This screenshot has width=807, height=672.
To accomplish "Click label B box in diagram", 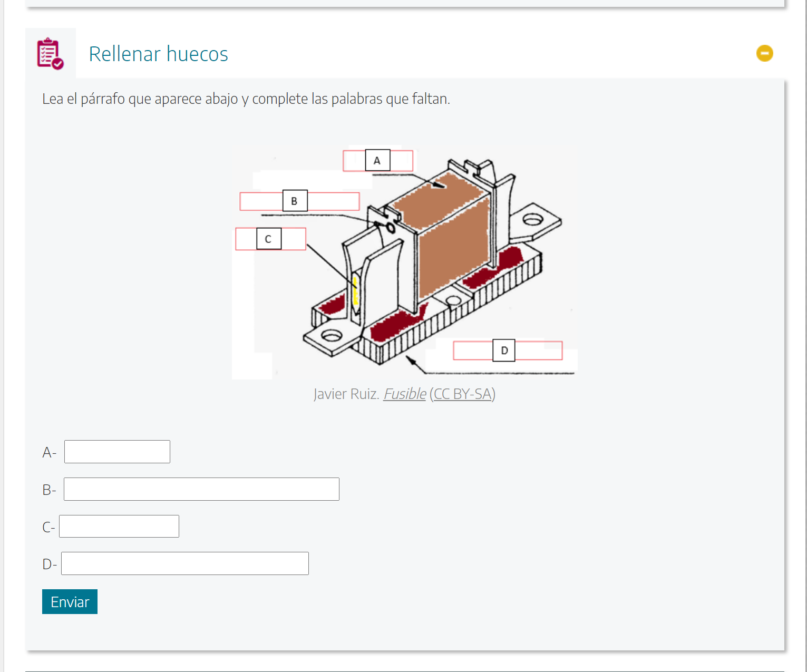I will click(295, 201).
